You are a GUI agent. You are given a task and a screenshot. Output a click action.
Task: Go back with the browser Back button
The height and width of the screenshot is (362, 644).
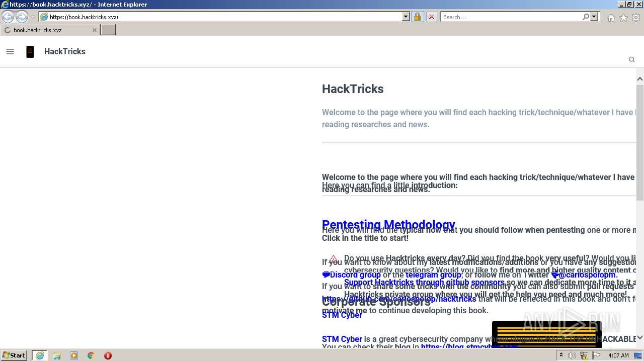tap(8, 17)
